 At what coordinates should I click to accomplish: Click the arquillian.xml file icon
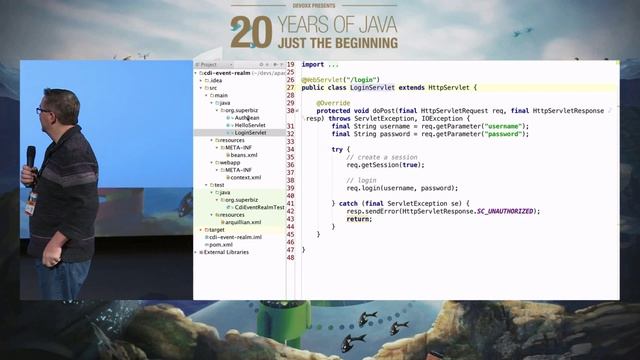click(x=223, y=222)
